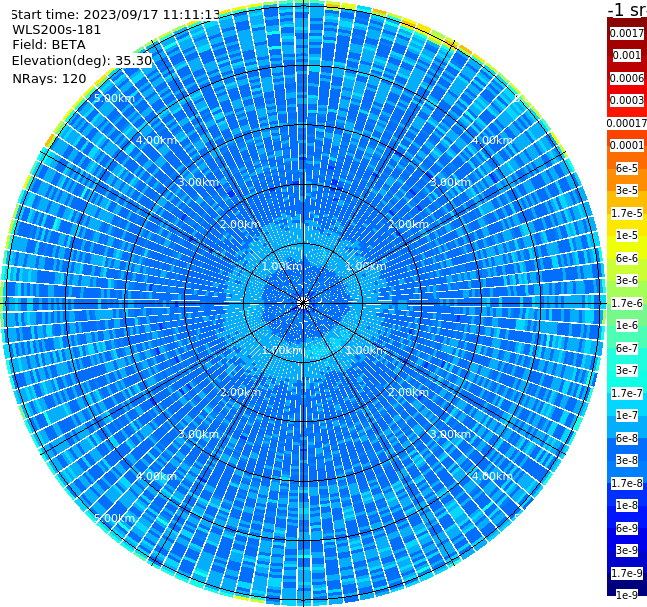The width and height of the screenshot is (647, 607).
Task: Click the 5.00km range label in upper-left quadrant
Action: point(114,98)
